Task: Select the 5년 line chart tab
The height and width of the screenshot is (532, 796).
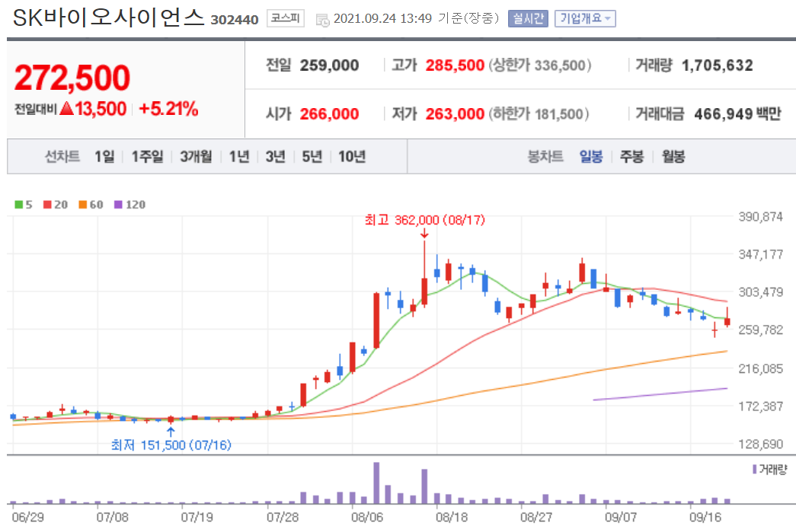Action: coord(312,156)
